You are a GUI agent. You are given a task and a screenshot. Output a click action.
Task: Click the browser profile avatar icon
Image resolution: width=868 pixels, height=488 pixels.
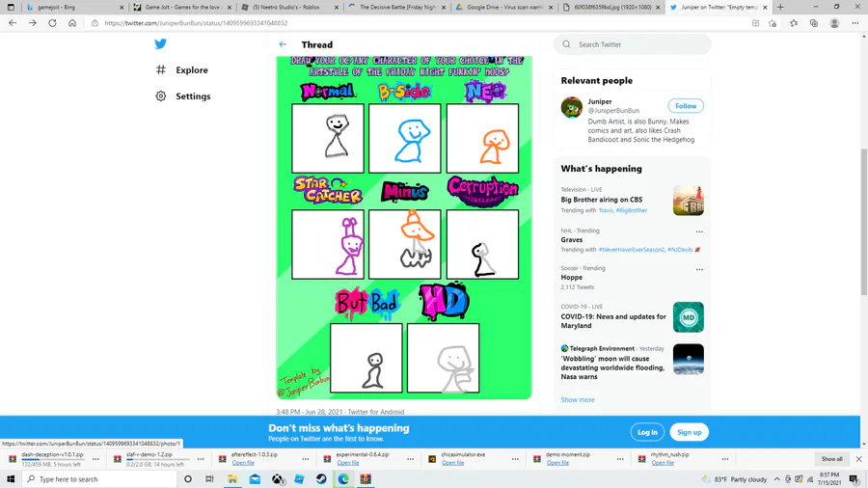834,23
